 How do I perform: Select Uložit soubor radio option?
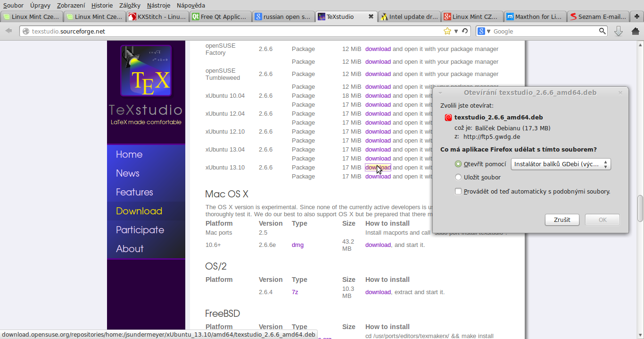click(x=458, y=177)
